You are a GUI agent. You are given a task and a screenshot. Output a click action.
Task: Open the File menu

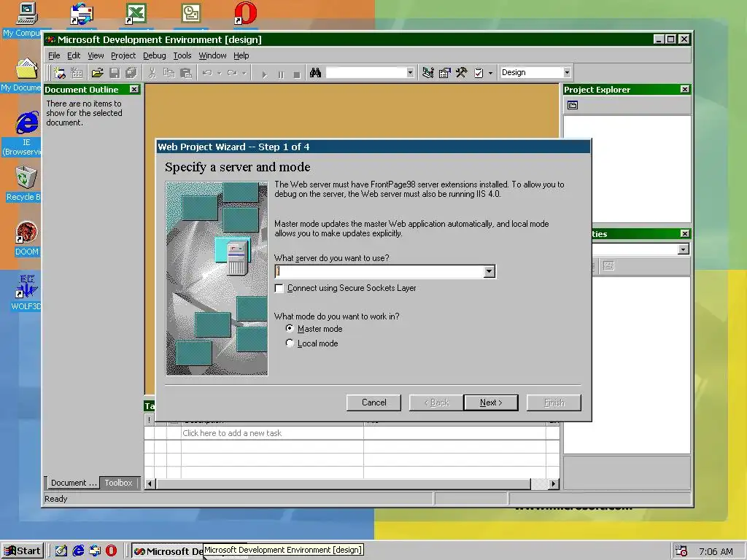[x=54, y=55]
